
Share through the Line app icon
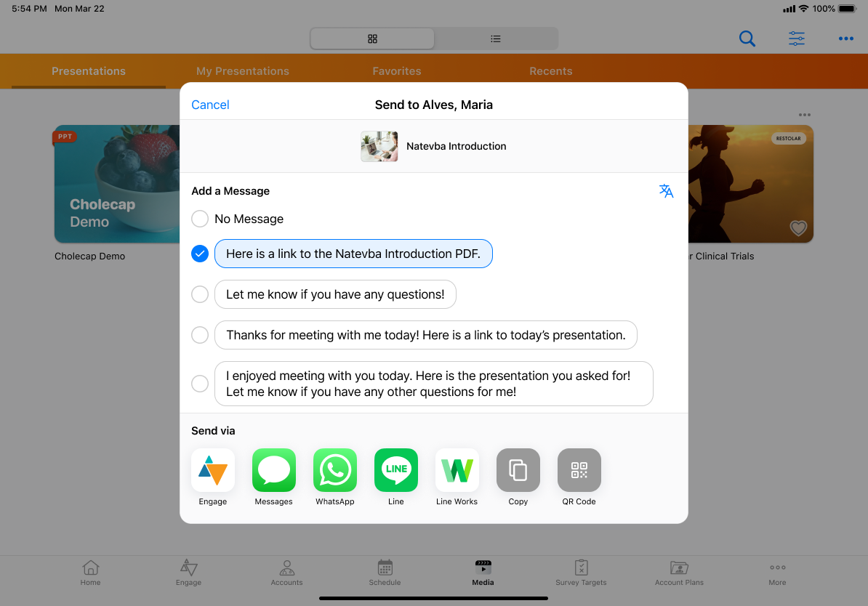point(396,470)
